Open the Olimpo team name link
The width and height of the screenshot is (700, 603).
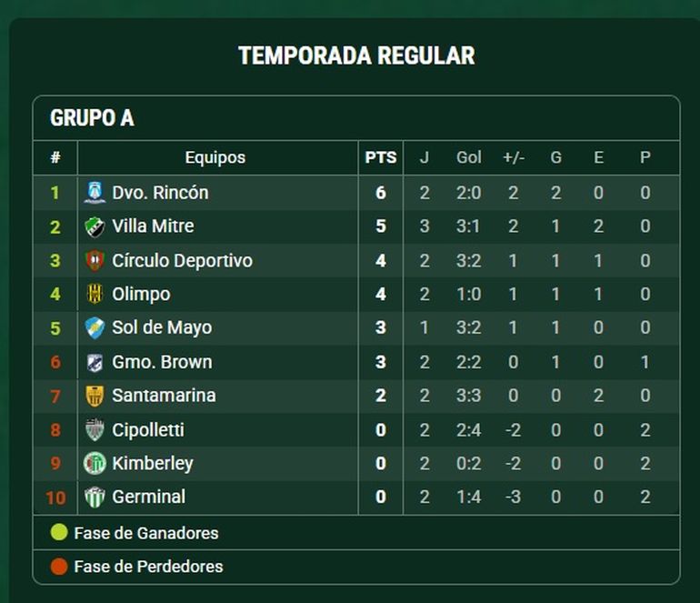(141, 295)
